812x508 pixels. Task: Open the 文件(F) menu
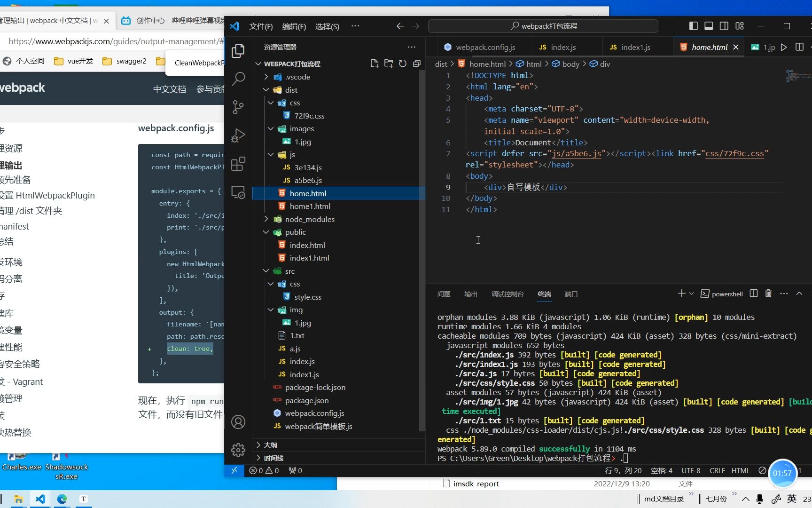click(261, 26)
